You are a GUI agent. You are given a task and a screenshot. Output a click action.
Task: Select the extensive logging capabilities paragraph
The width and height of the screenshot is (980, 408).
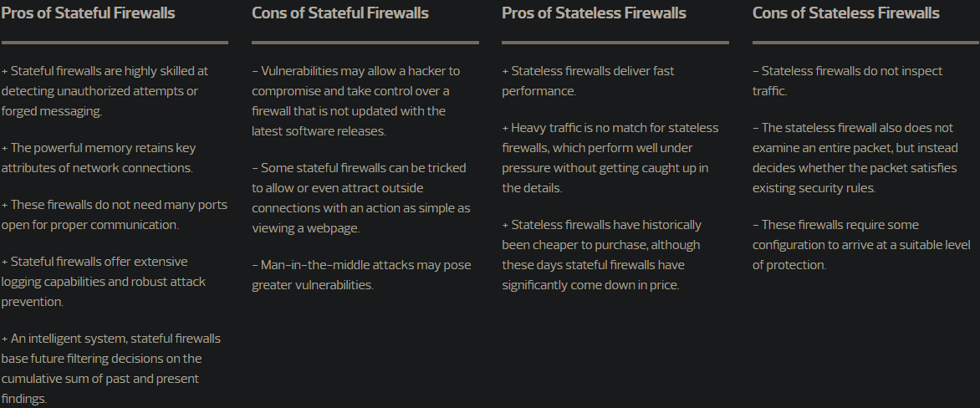click(103, 281)
